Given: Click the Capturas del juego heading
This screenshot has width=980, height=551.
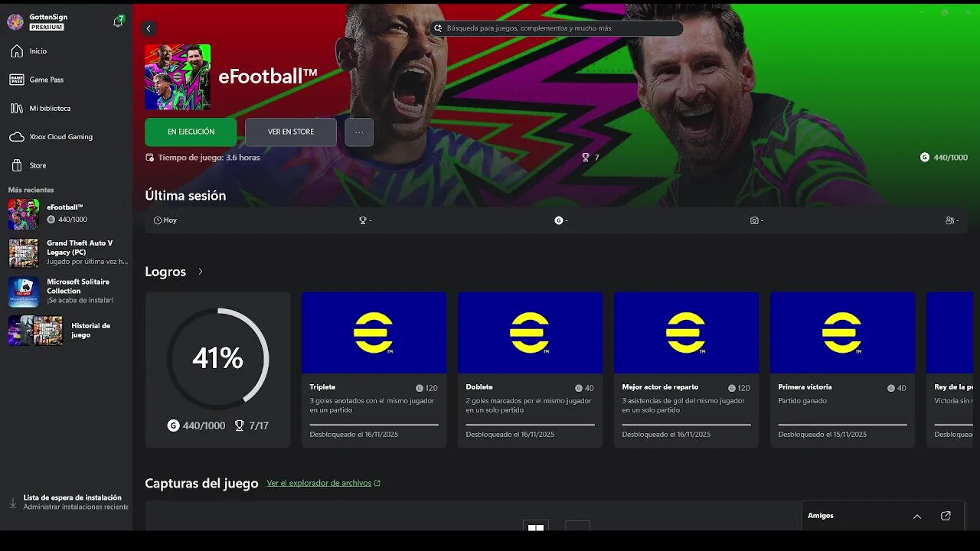Looking at the screenshot, I should point(201,483).
